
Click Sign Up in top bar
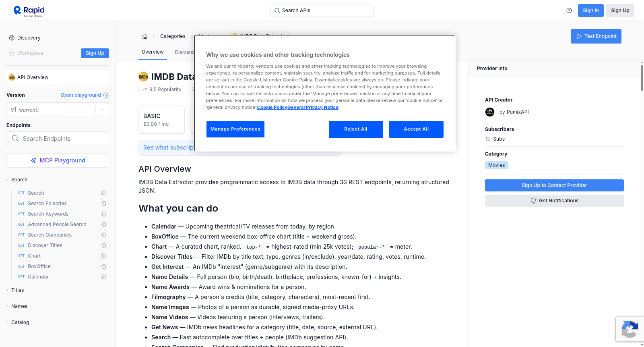[620, 10]
